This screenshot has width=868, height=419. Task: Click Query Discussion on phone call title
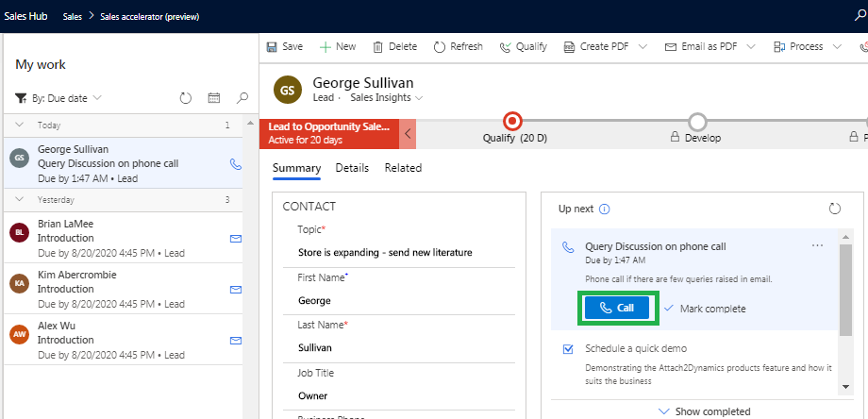click(x=656, y=246)
